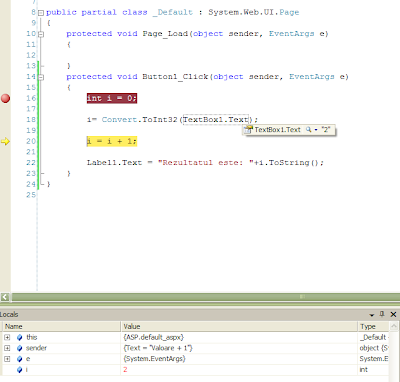Collapse the Button1_Click method outline
This screenshot has height=382, width=400.
tap(41, 77)
